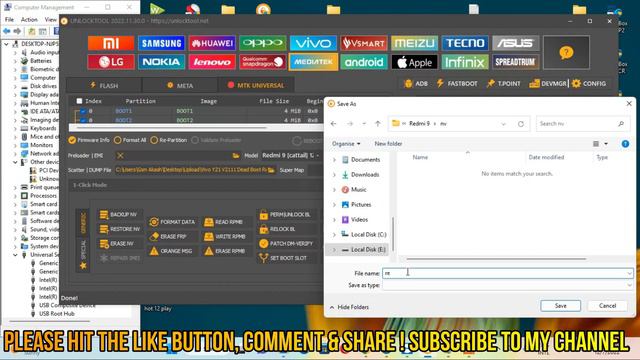This screenshot has height=360, width=640.
Task: Browse for preloader file folder icon
Action: 236,156
